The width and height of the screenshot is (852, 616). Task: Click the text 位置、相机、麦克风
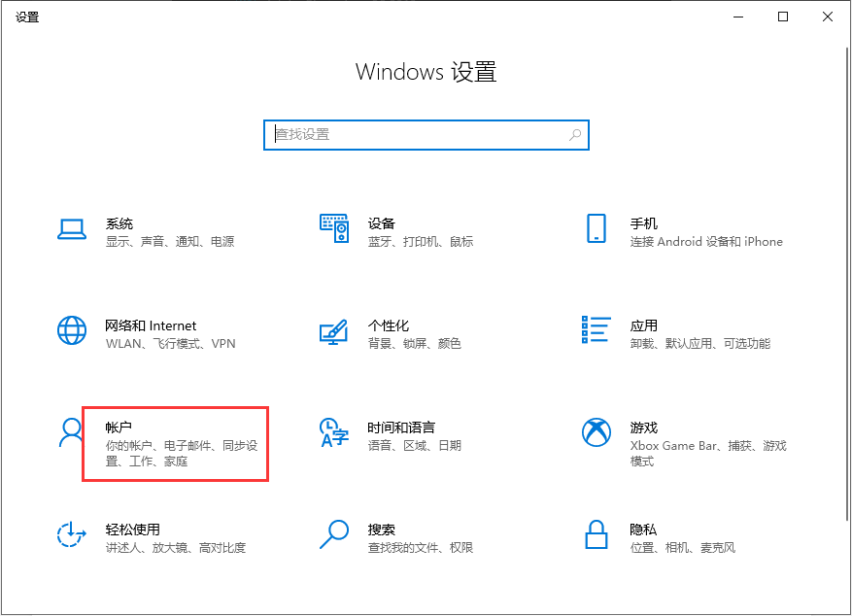click(x=683, y=548)
